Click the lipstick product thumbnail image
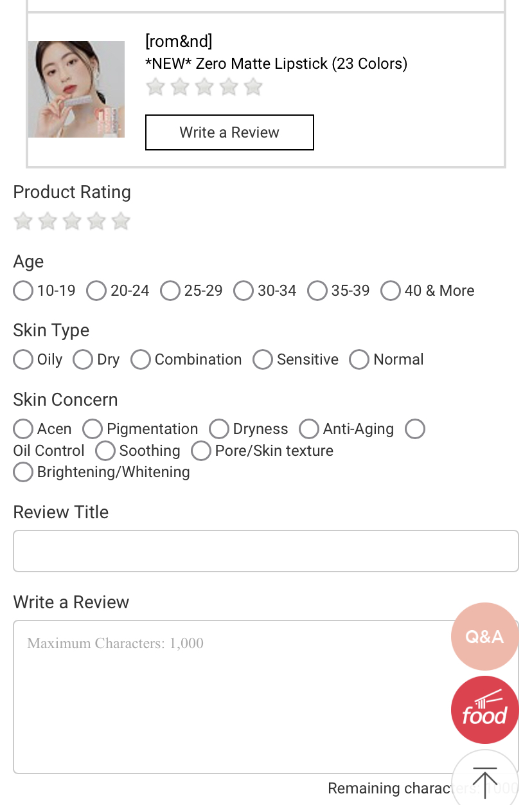The width and height of the screenshot is (532, 805). coord(76,89)
